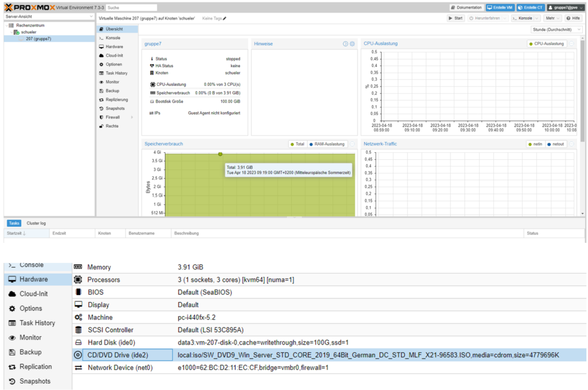588x390 pixels.
Task: Open Replizierung in the VM menu
Action: (x=115, y=99)
